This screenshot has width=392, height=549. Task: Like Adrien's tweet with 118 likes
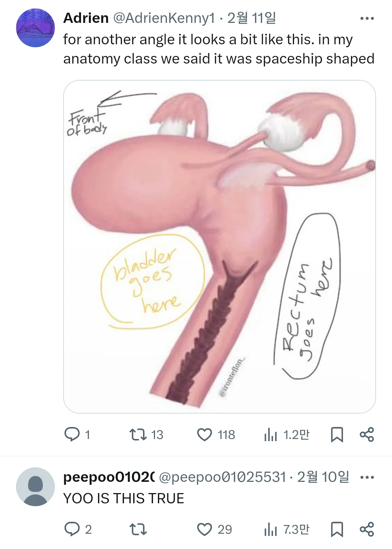point(204,434)
